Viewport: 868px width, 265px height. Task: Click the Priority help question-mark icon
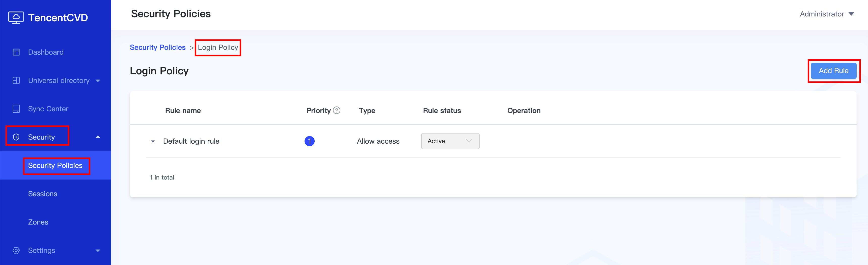point(337,111)
